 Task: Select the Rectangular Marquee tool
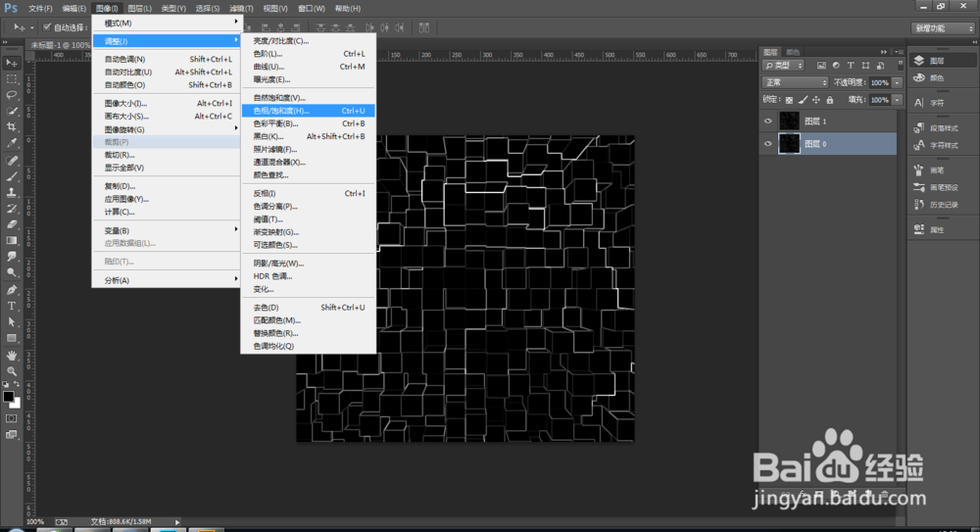(x=11, y=79)
